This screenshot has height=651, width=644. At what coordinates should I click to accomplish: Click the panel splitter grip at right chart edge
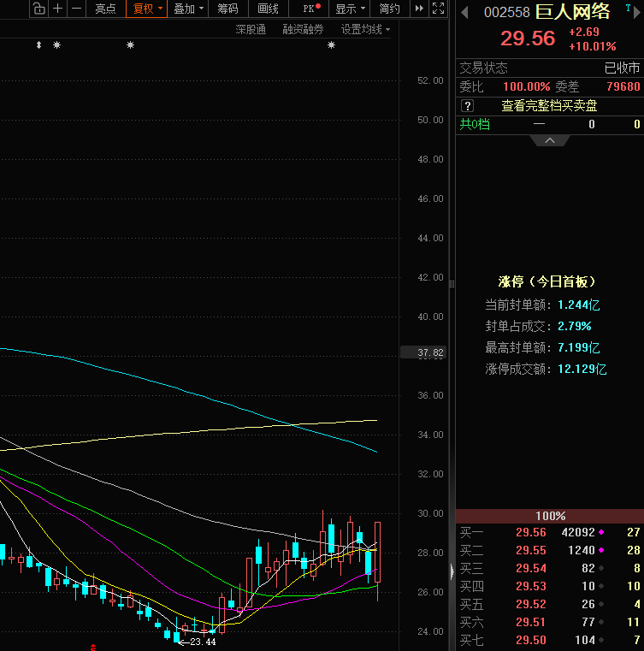452,284
